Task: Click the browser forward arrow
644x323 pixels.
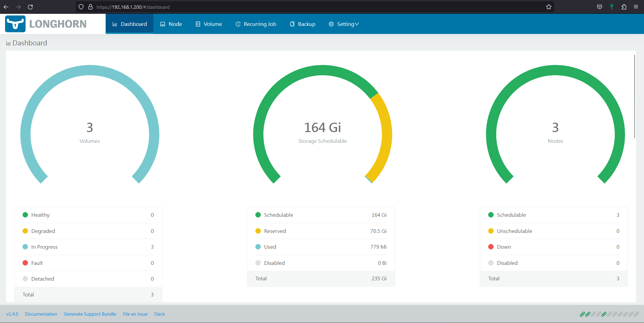Action: (18, 7)
